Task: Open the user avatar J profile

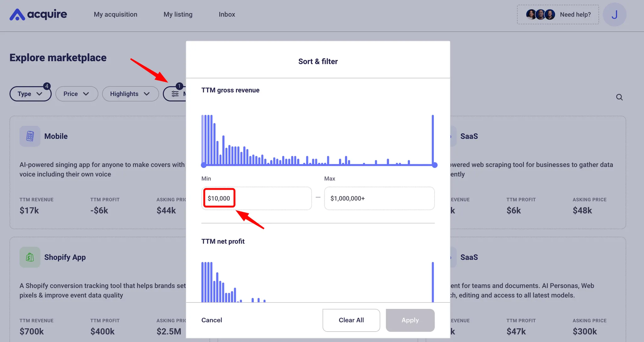Action: pos(614,14)
